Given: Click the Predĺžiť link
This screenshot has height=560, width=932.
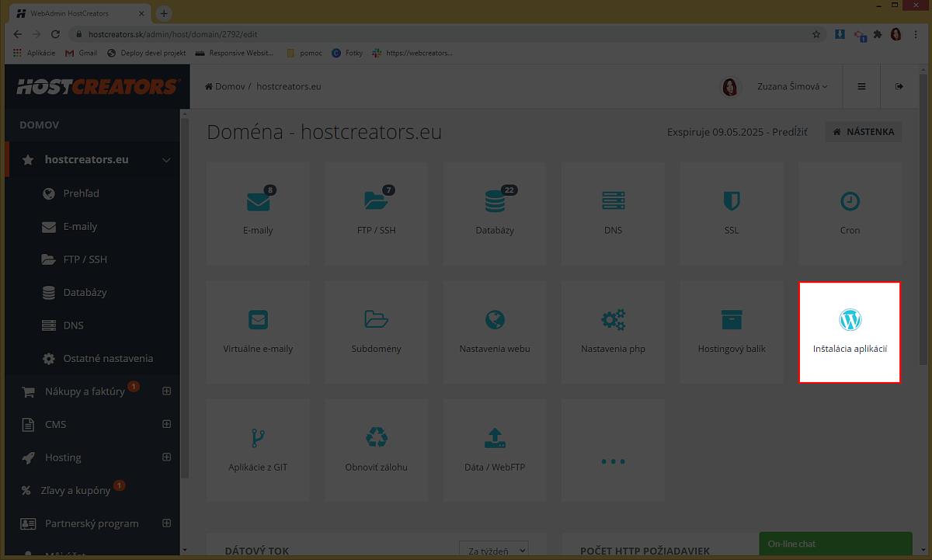Looking at the screenshot, I should click(789, 132).
